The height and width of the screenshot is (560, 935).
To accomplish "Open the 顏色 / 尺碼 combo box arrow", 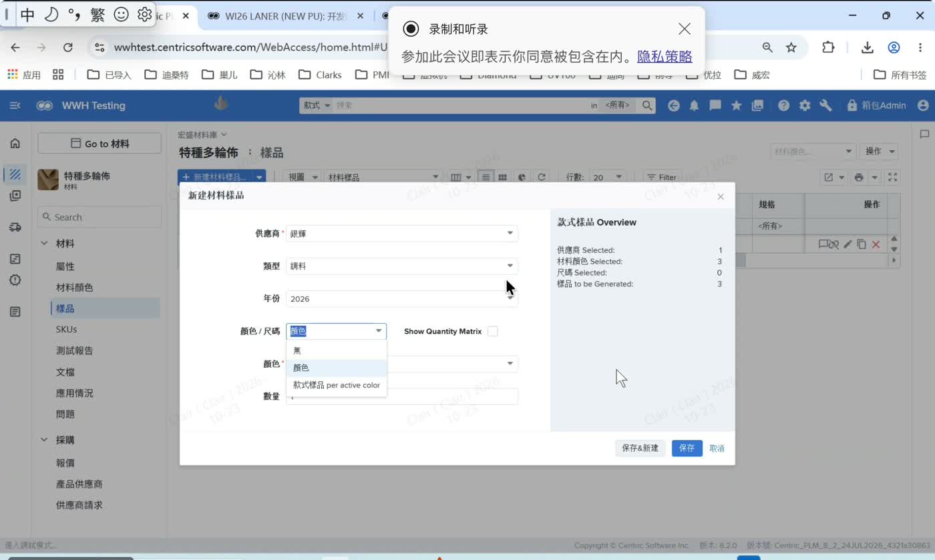I will coord(379,331).
